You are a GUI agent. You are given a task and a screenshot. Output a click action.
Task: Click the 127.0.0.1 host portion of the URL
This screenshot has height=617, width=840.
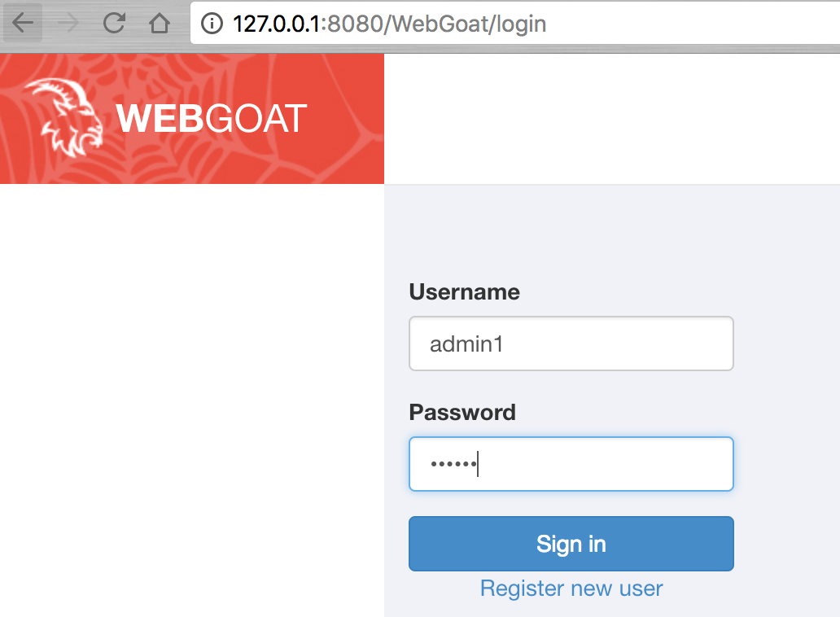(277, 24)
